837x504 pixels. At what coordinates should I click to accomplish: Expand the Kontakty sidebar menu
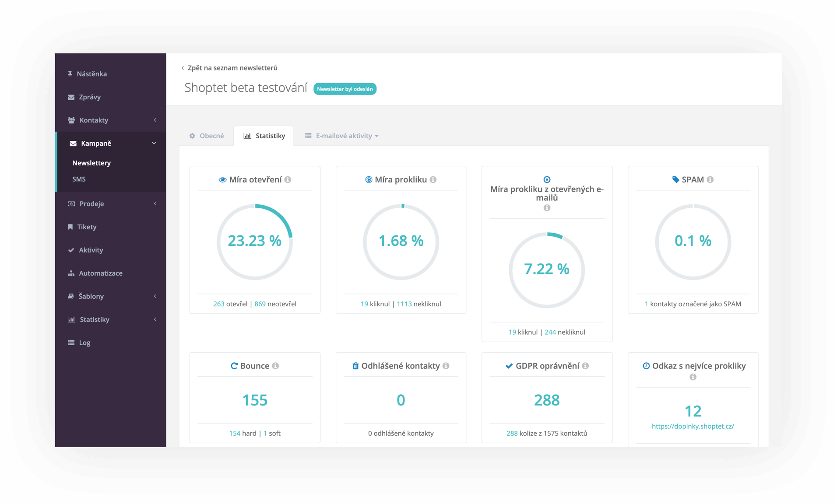(111, 120)
